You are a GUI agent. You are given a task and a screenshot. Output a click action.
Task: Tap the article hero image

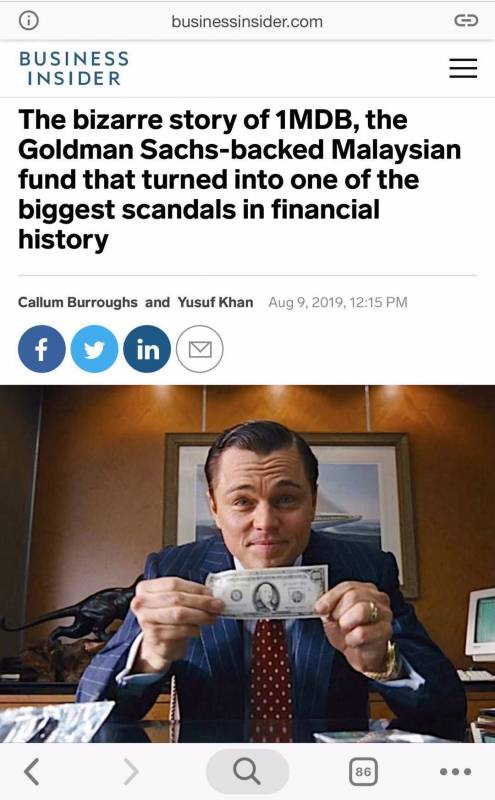coord(248,563)
